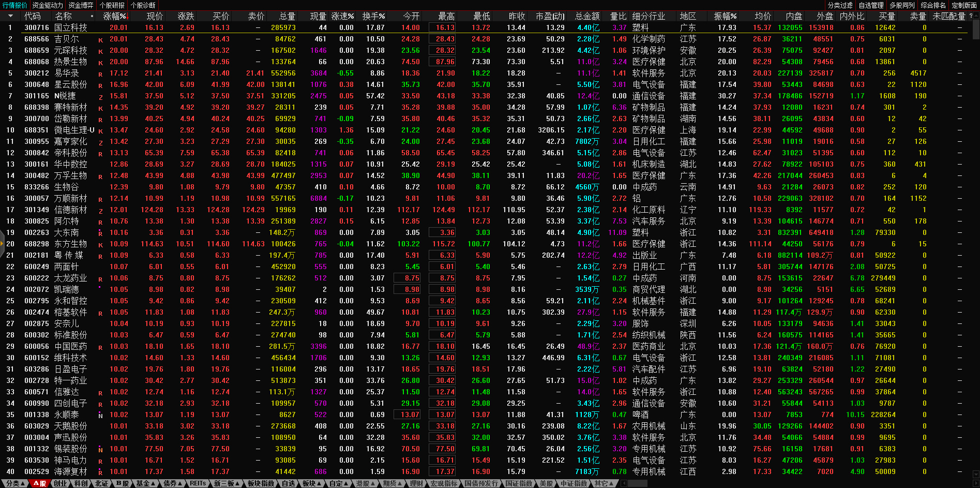Open the 个股诊断 tab
Image resolution: width=980 pixels, height=488 pixels.
tap(143, 5)
